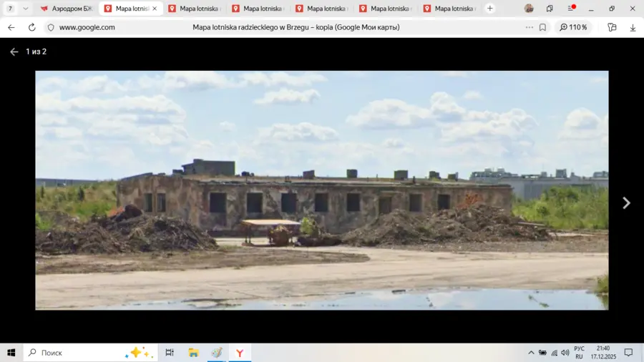Go back using the browser back arrow
This screenshot has height=362, width=644.
click(x=11, y=27)
